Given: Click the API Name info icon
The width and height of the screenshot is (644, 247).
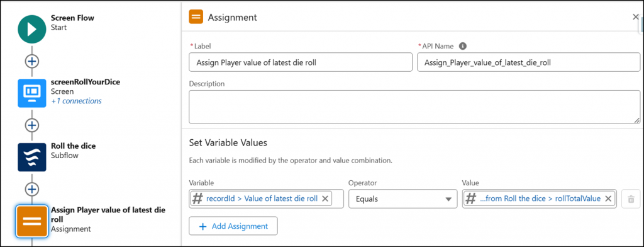Looking at the screenshot, I should 462,46.
